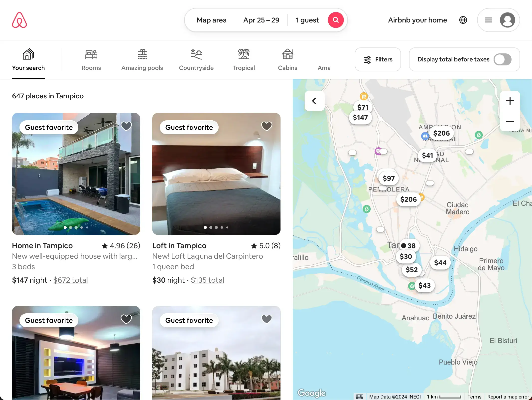Toggle Display total before taxes switch
This screenshot has height=400, width=532.
[503, 59]
